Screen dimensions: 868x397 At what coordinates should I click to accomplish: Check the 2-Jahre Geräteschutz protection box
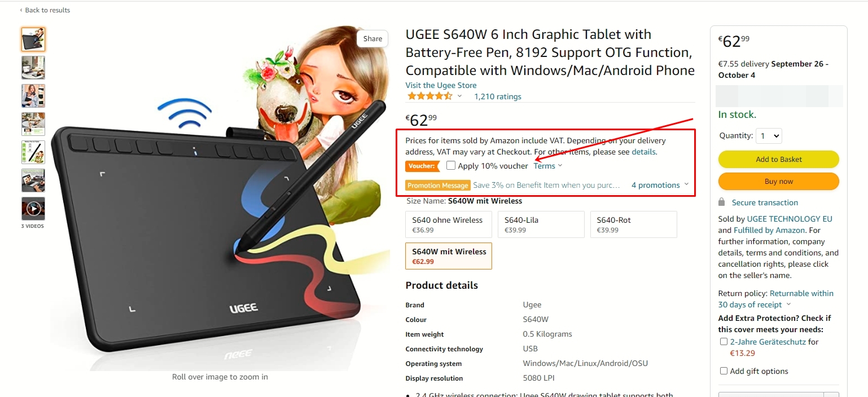point(724,342)
